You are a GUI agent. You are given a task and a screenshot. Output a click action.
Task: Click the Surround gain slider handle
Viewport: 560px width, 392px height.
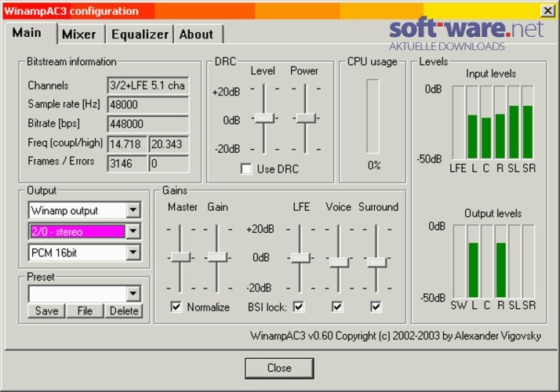click(376, 263)
